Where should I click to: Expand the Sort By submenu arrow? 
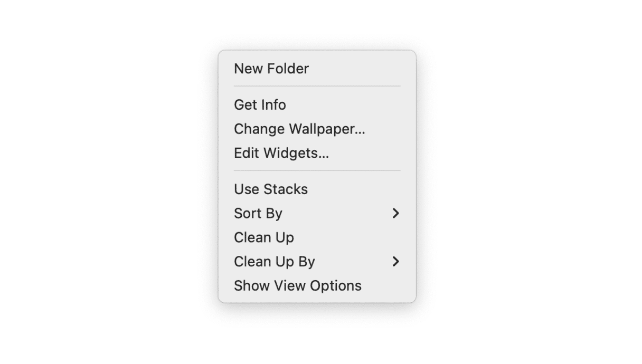(x=396, y=213)
